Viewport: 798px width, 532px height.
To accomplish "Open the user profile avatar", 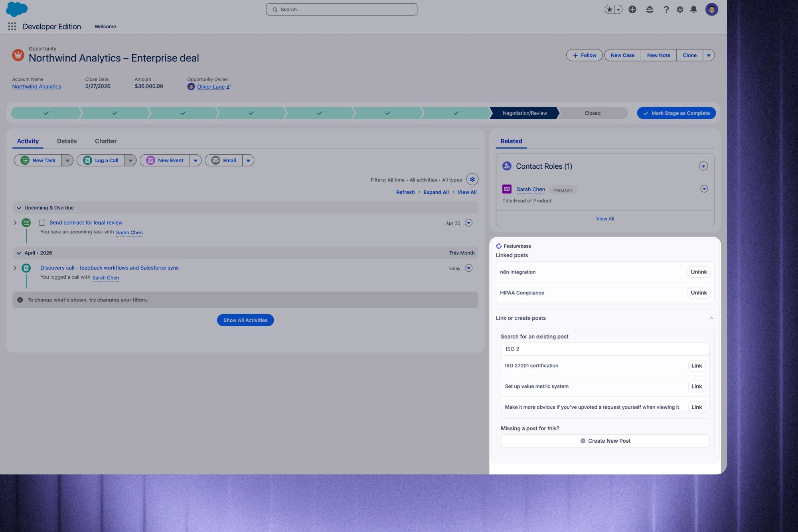I will click(712, 10).
